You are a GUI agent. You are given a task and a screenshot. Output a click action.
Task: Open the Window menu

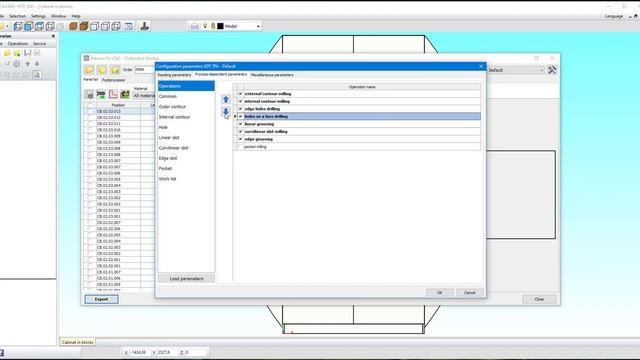(x=58, y=16)
